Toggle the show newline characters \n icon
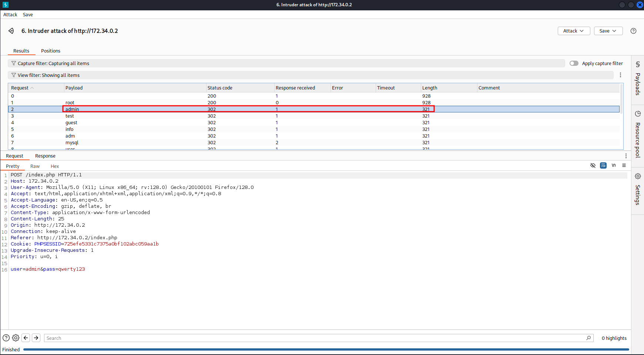644x355 pixels. click(614, 165)
